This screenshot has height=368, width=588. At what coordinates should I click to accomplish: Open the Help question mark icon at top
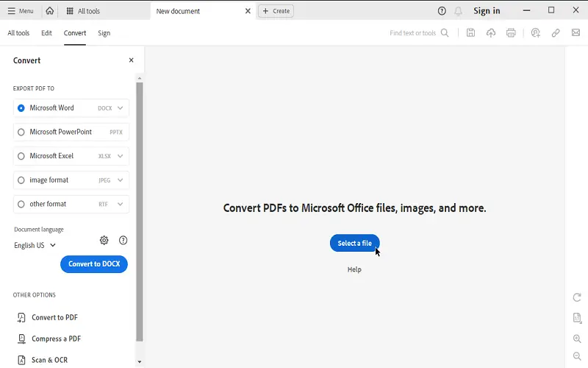click(x=442, y=11)
